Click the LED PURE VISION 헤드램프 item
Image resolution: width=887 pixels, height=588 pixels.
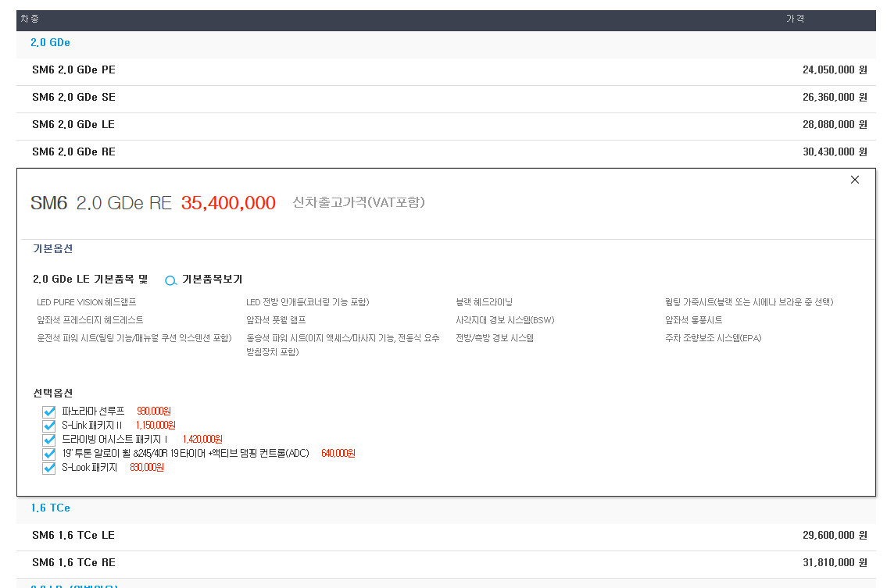pyautogui.click(x=87, y=302)
